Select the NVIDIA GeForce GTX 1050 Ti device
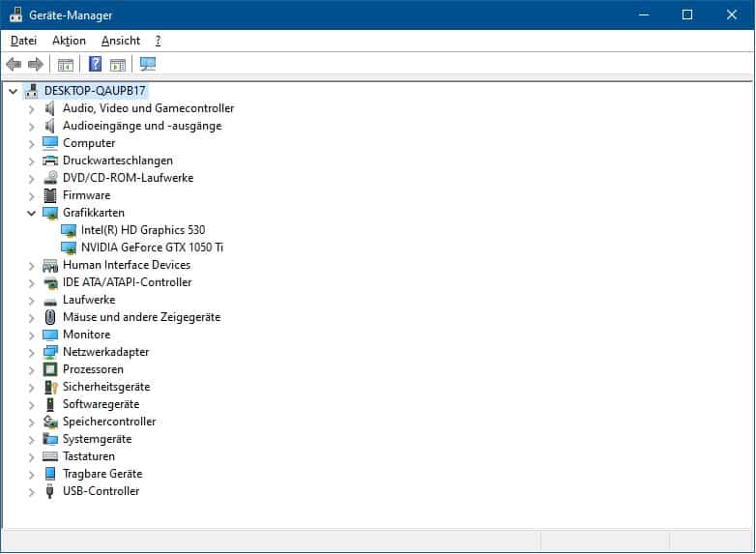 coord(153,248)
